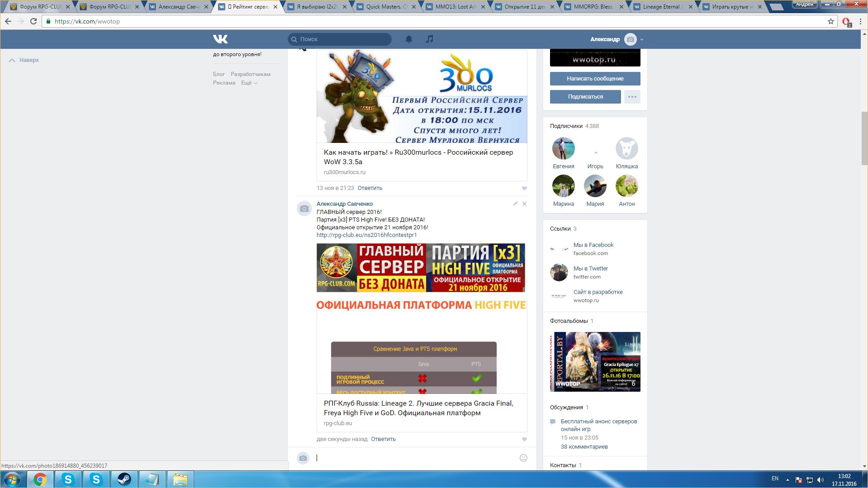Open notifications bell icon
This screenshot has height=488, width=868.
click(x=409, y=39)
